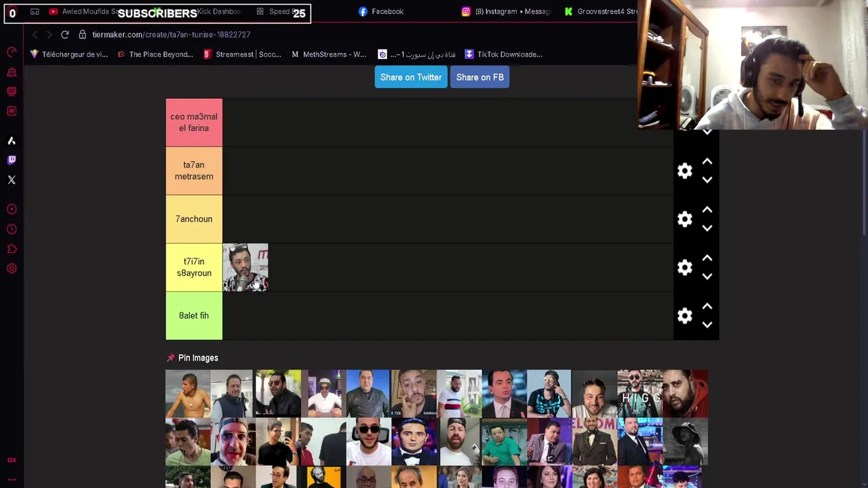Open settings gear for 8alet fih row
Screen dimensions: 868x488
tap(685, 316)
